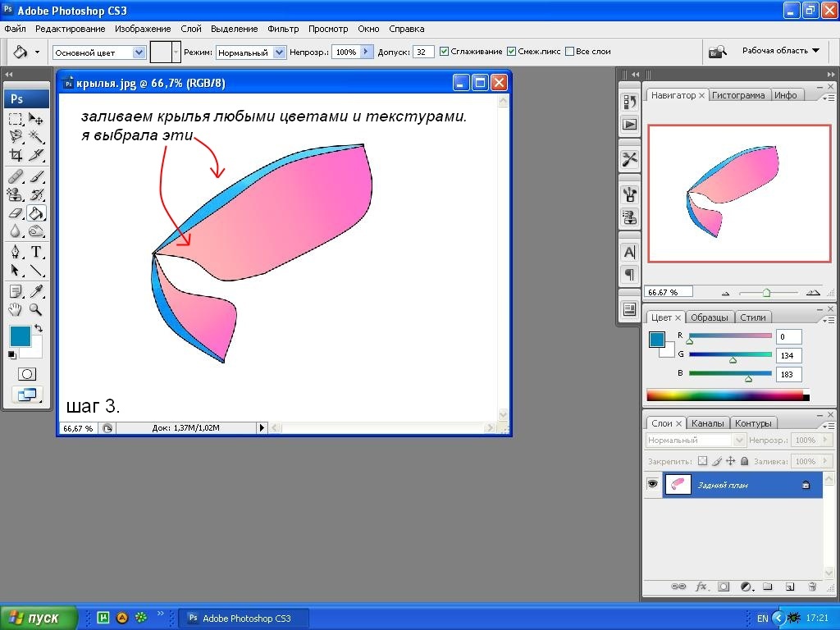Select the Crop tool
Image resolution: width=840 pixels, height=630 pixels.
tap(16, 155)
